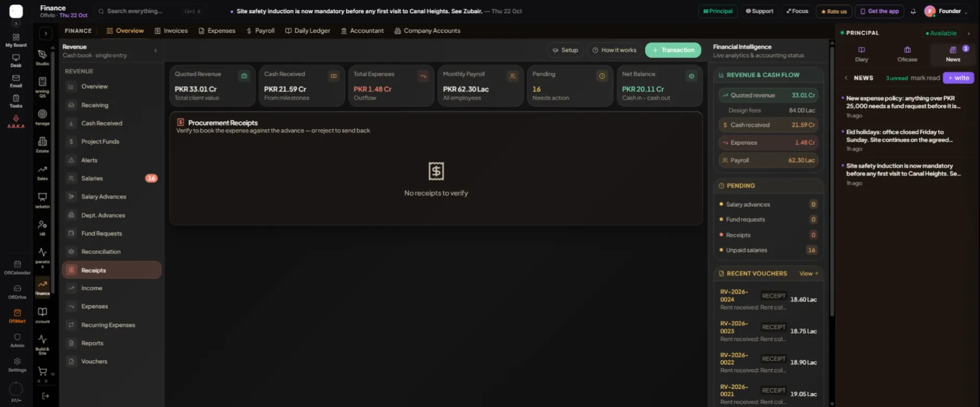Open OfiCalendar from the left rail
The height and width of the screenshot is (407, 980).
[x=17, y=268]
